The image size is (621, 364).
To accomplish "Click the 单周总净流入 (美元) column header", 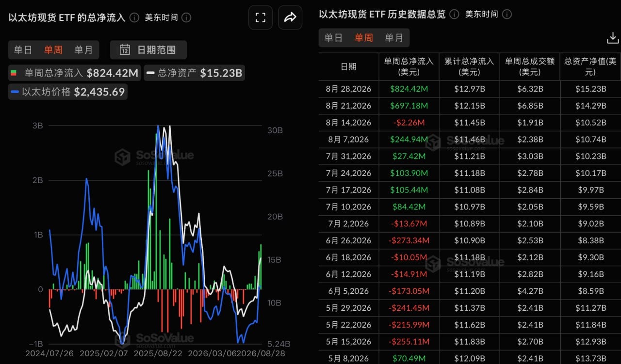I will [x=409, y=66].
